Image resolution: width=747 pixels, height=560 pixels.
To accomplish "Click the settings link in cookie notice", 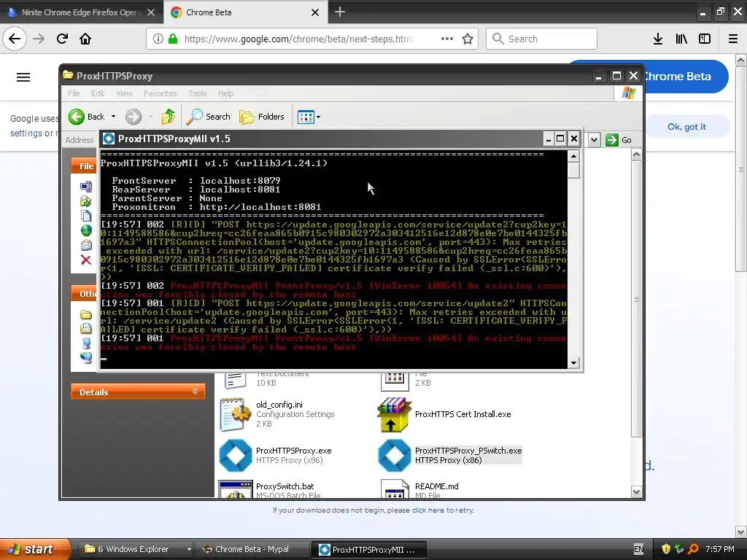I will point(26,133).
